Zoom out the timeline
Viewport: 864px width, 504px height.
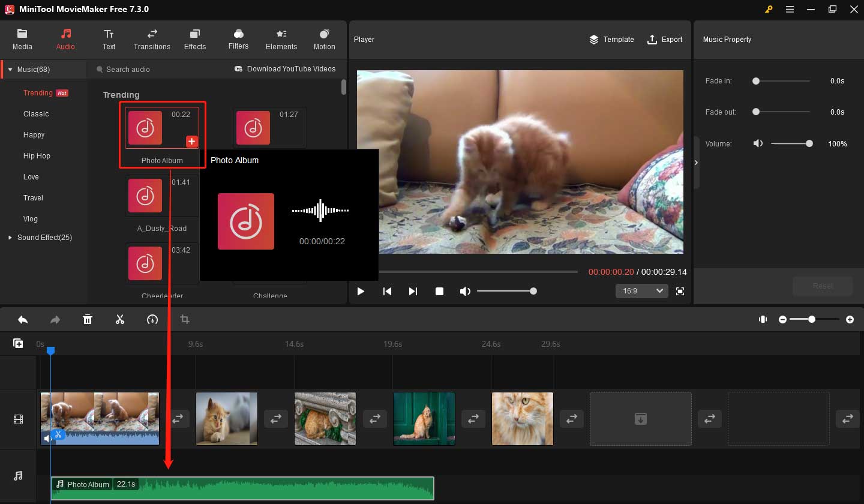pos(782,320)
